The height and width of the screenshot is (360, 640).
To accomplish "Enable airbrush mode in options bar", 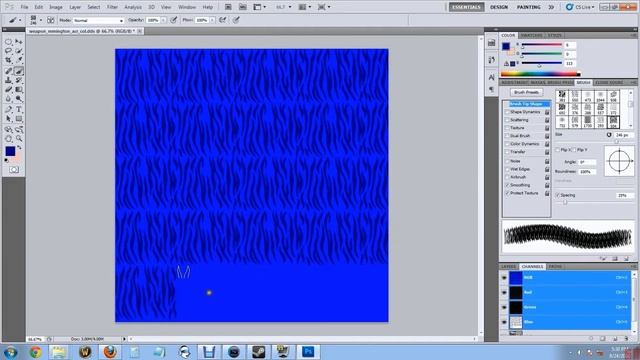I will [222, 20].
